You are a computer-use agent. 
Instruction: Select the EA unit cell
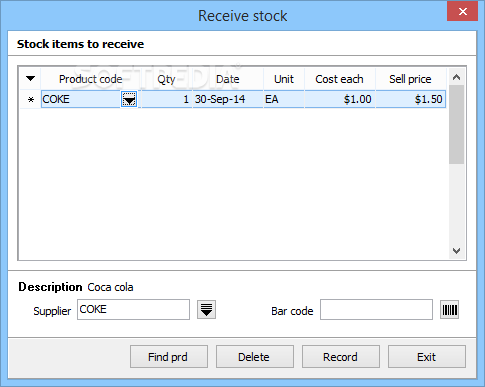(x=284, y=99)
